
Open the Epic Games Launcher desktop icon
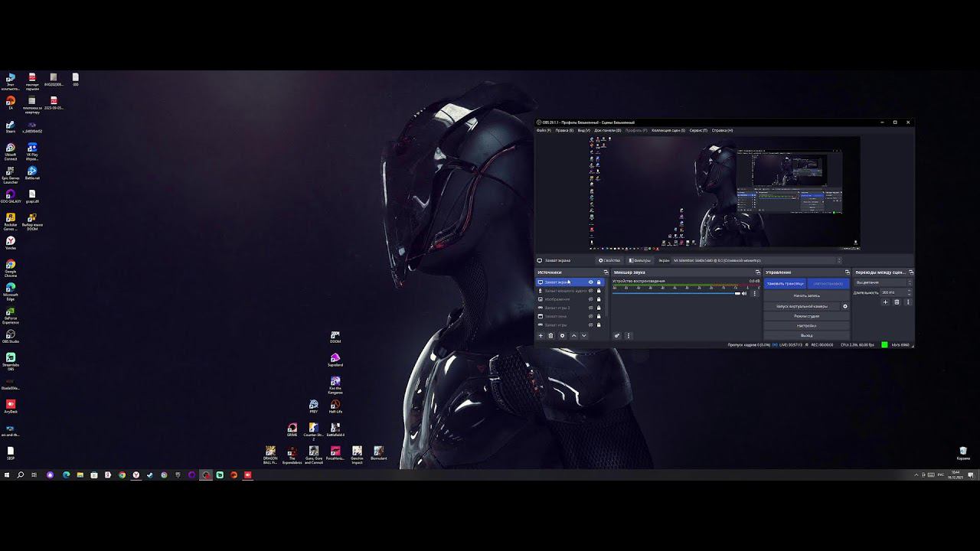click(11, 175)
